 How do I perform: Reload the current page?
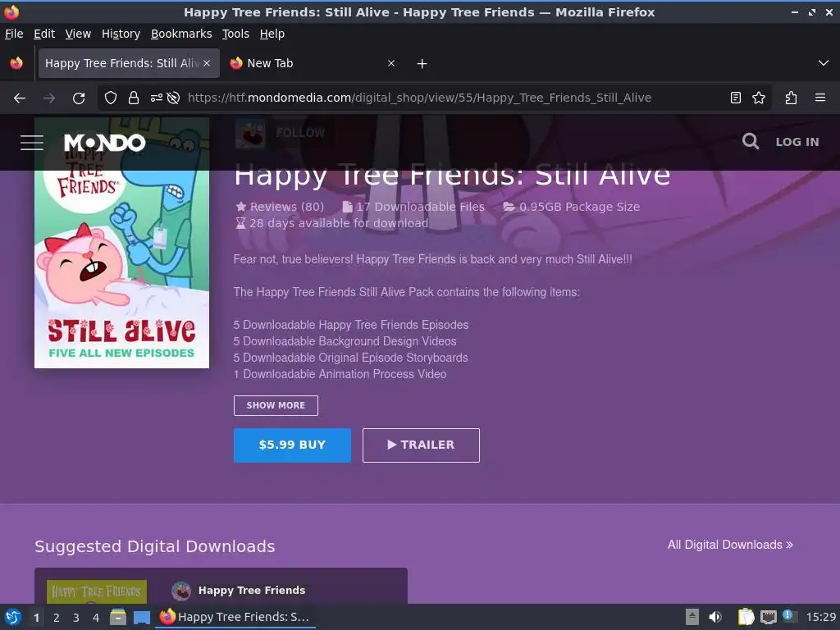[79, 98]
